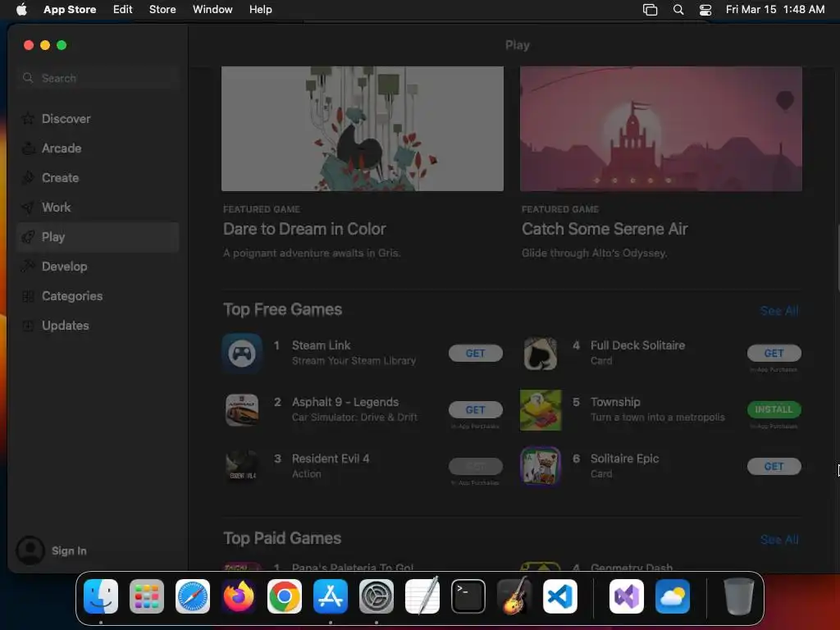Click the Stage Manager menu bar icon
This screenshot has height=630, width=840.
pyautogui.click(x=650, y=9)
